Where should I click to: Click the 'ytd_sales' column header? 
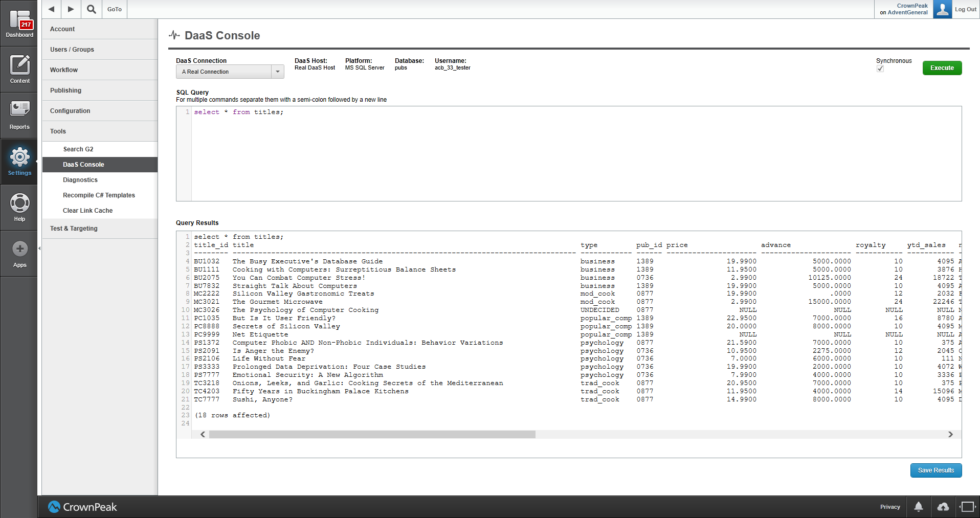coord(926,245)
